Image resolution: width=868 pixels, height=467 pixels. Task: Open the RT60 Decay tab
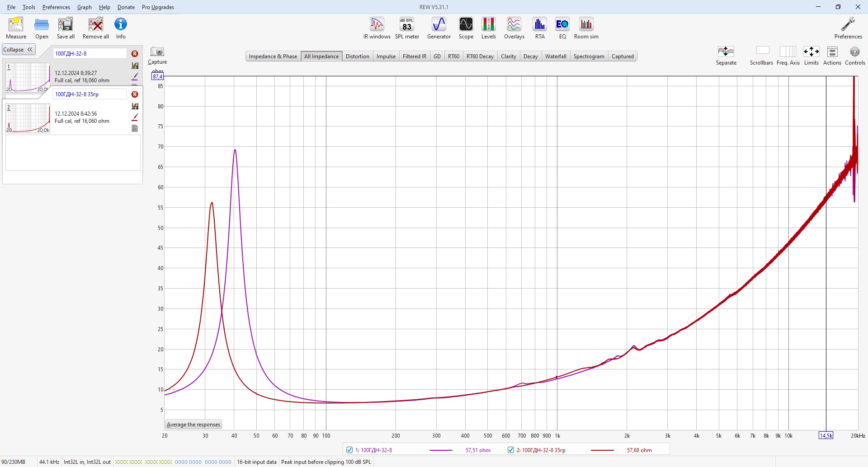(x=480, y=56)
